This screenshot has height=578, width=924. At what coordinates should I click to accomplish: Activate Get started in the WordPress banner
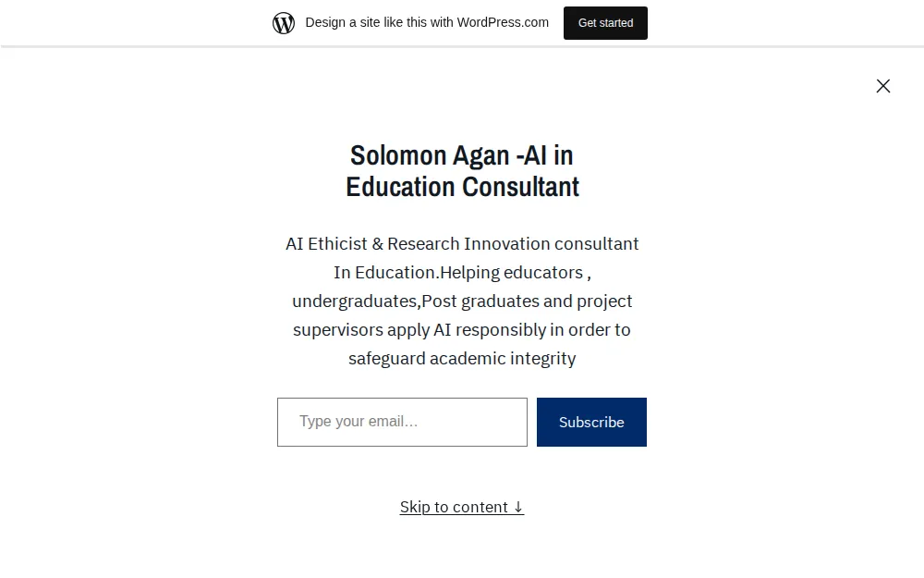pyautogui.click(x=605, y=22)
